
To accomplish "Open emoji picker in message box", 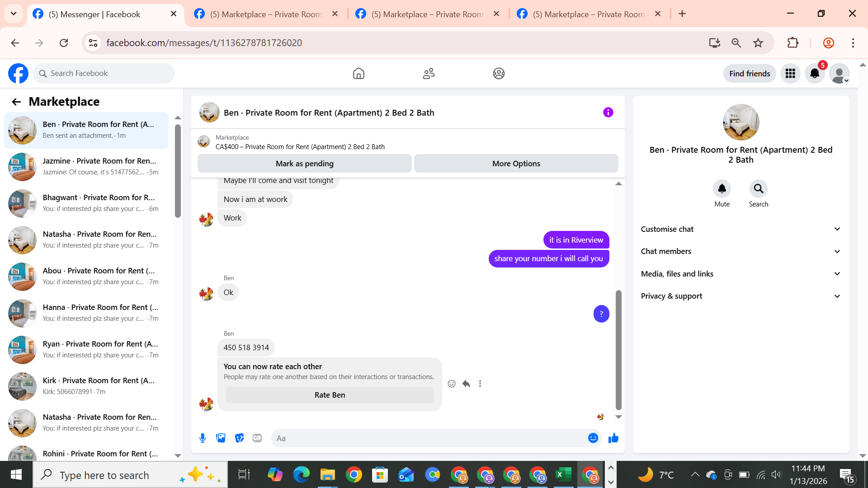I will tap(593, 438).
